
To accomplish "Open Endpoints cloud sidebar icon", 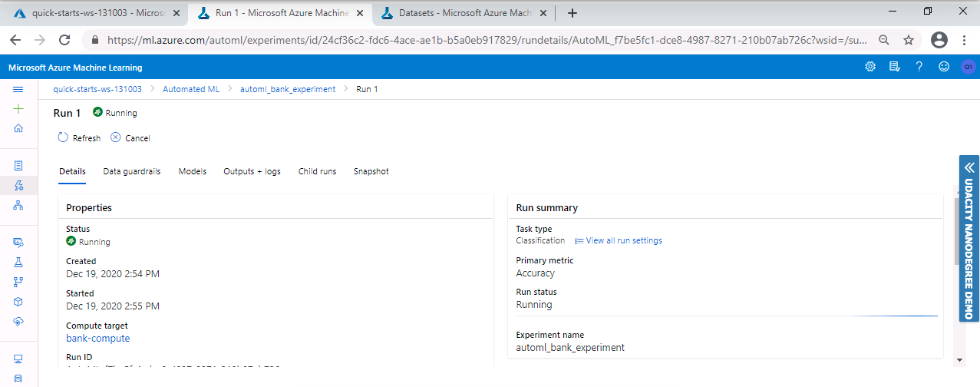I will (18, 321).
